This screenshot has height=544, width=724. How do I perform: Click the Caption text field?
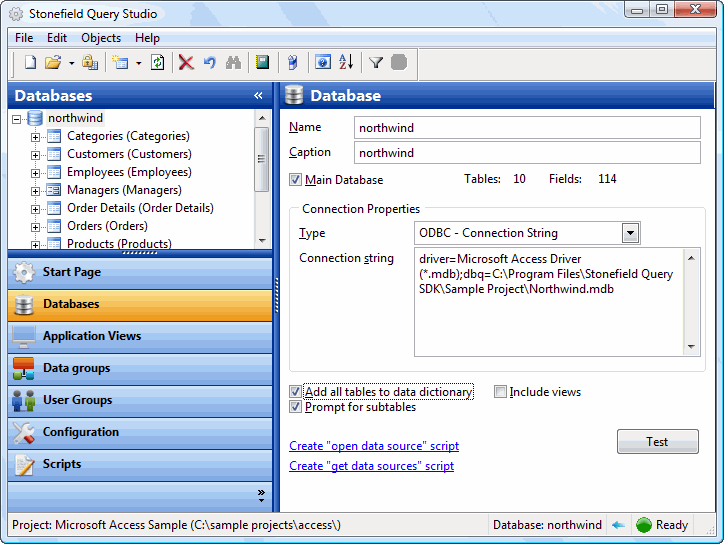click(527, 153)
